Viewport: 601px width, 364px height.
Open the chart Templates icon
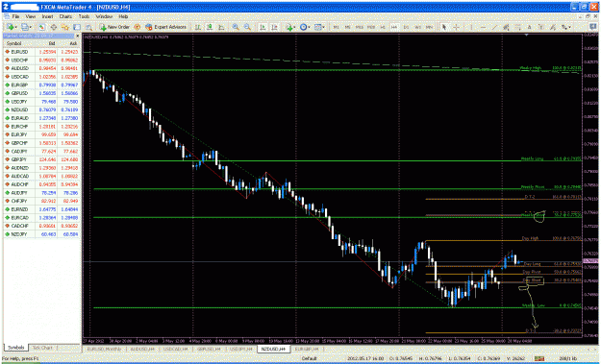[x=317, y=27]
